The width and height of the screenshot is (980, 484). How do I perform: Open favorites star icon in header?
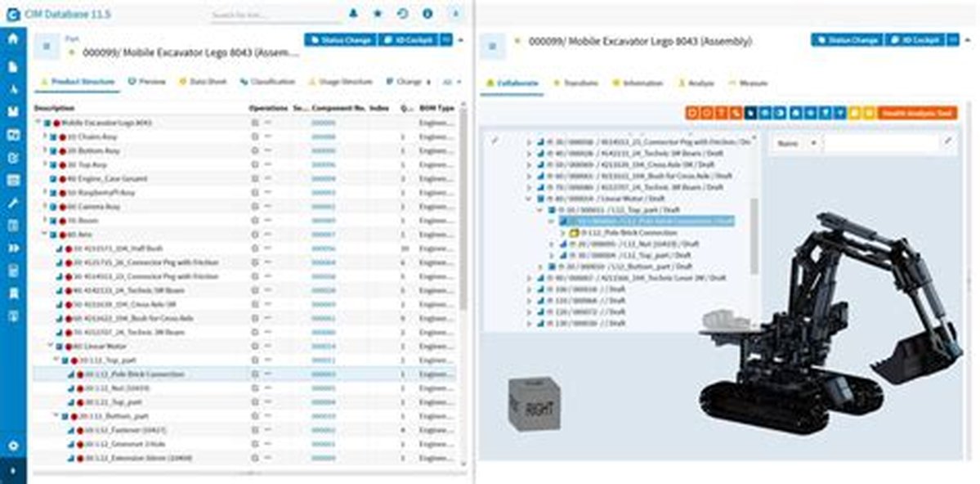pos(378,13)
